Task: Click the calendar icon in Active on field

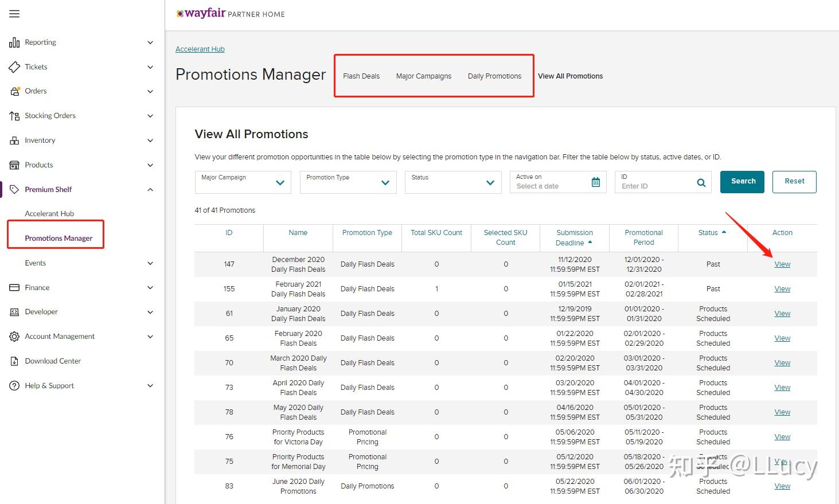Action: [x=596, y=182]
